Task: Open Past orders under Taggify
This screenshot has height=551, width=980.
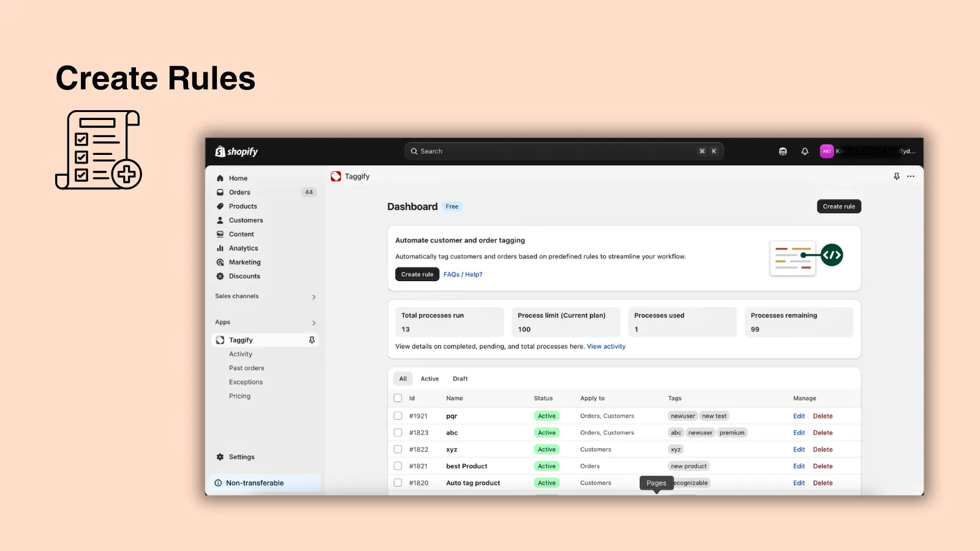Action: [246, 368]
